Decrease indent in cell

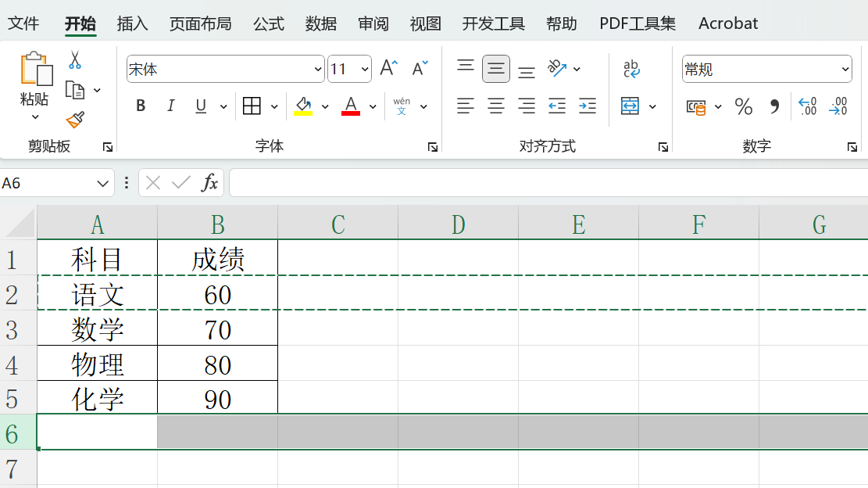pyautogui.click(x=557, y=106)
